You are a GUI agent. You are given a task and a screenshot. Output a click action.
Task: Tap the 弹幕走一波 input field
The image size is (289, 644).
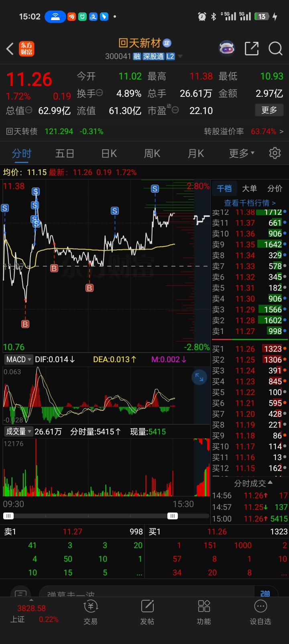click(x=147, y=593)
